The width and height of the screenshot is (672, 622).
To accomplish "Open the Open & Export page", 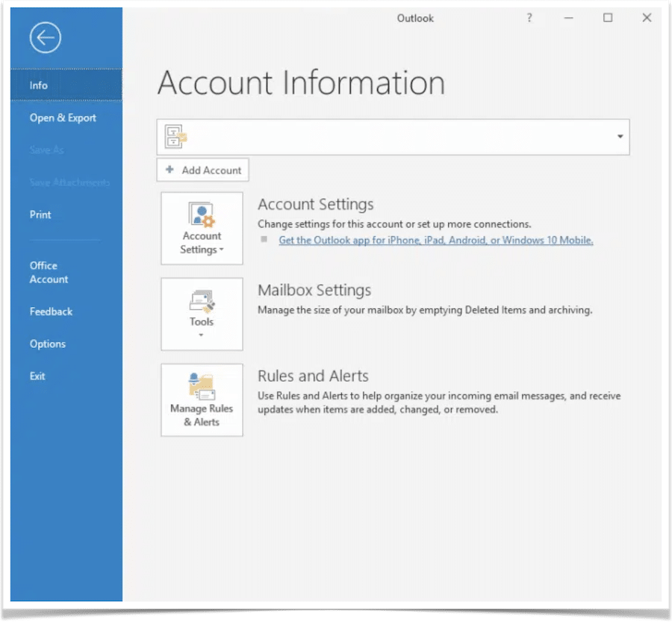I will click(x=63, y=118).
